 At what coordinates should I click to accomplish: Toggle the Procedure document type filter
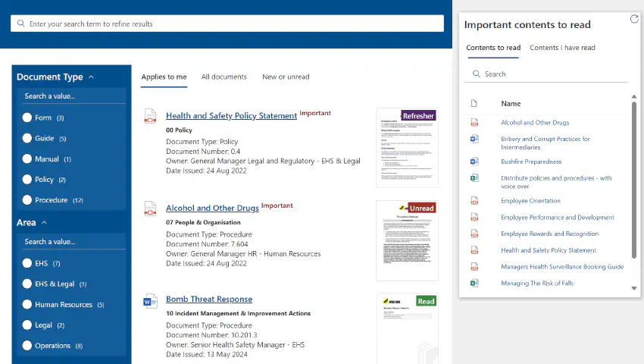[x=27, y=200]
